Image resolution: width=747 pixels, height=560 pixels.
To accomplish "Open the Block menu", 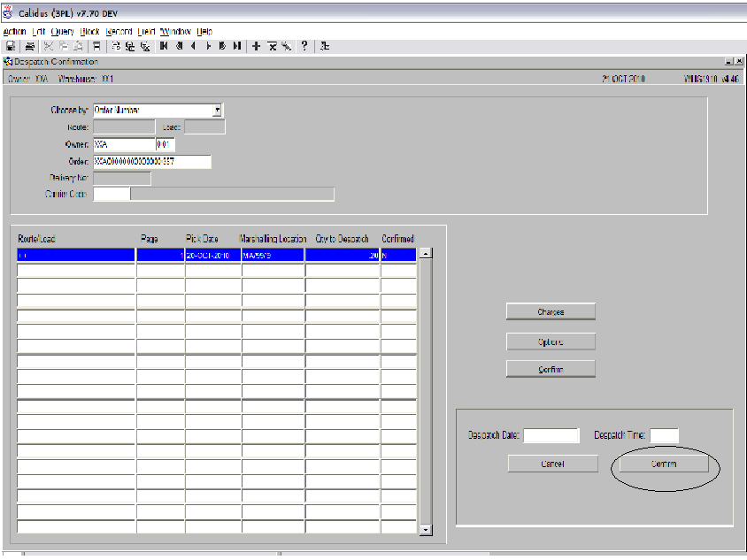I will coord(89,32).
